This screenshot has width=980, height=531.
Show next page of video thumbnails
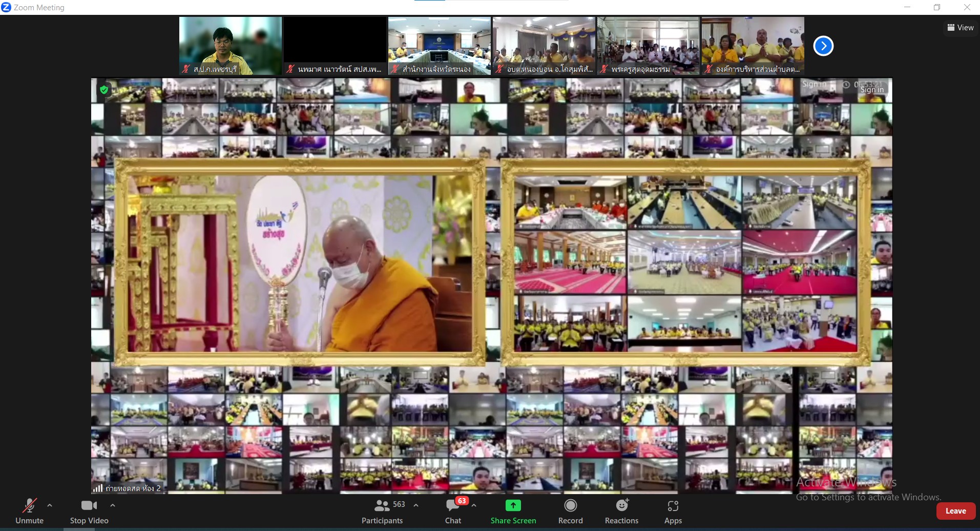(x=823, y=46)
